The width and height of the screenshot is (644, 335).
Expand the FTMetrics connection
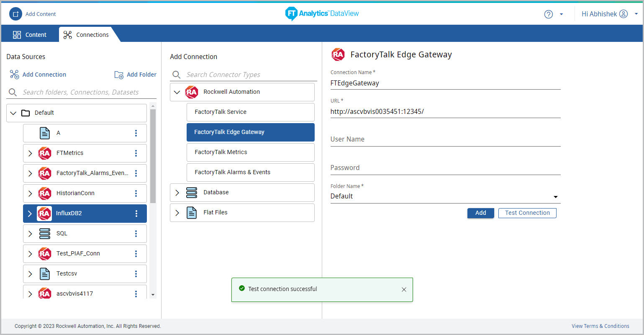pyautogui.click(x=30, y=153)
